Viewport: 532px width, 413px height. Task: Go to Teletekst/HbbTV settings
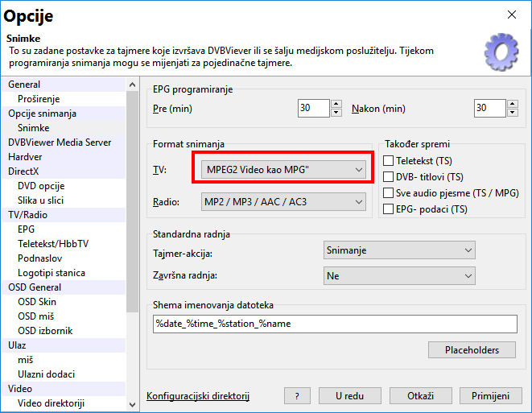coord(53,244)
